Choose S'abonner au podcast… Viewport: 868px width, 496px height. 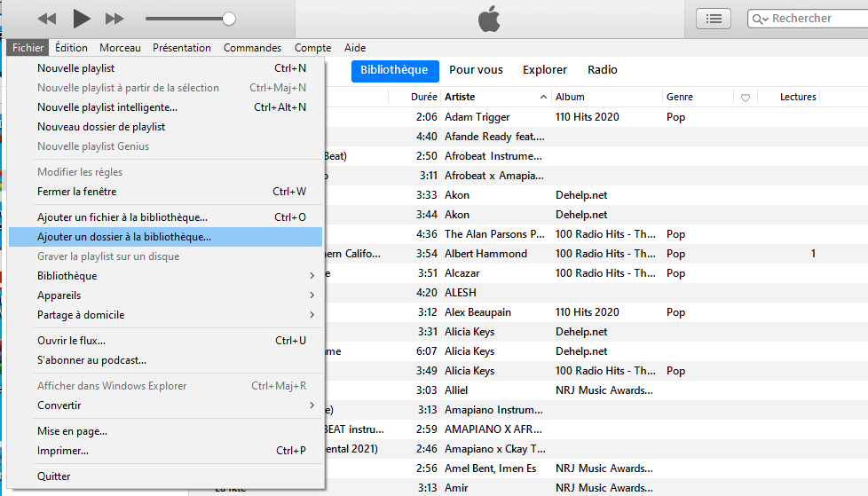(165, 360)
